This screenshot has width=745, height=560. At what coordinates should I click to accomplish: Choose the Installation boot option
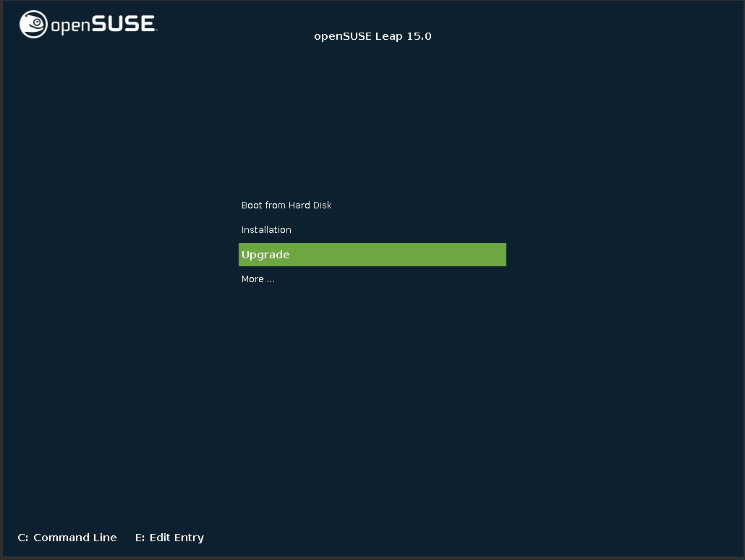click(266, 229)
